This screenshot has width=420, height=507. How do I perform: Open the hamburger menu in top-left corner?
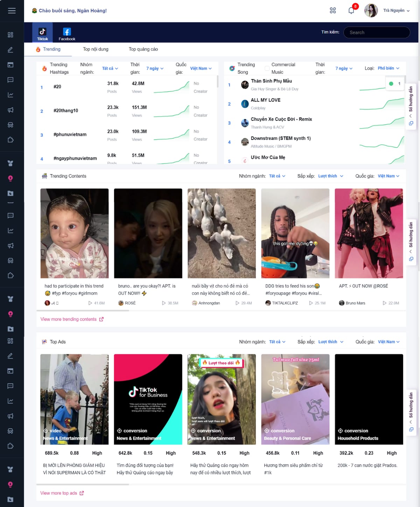[12, 11]
